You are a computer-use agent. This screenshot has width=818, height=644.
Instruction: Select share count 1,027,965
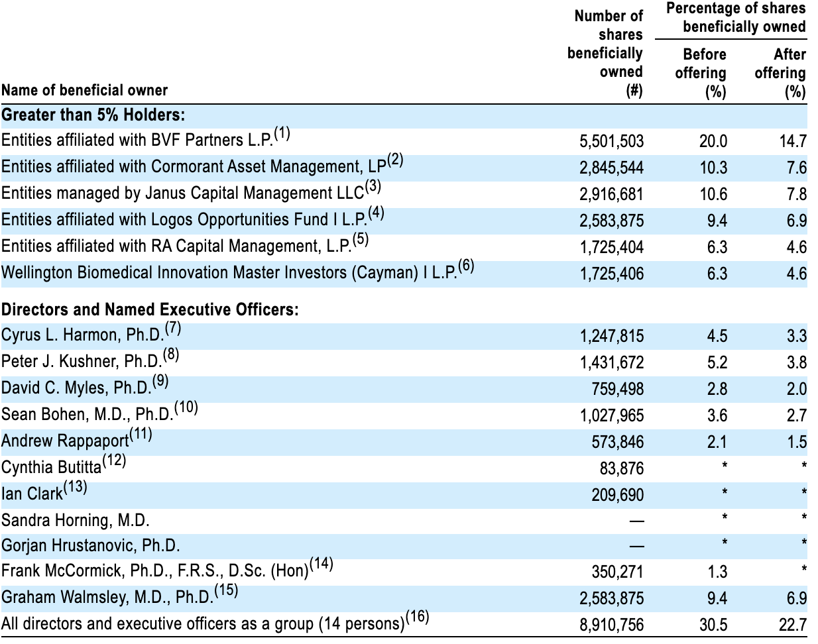click(x=611, y=415)
